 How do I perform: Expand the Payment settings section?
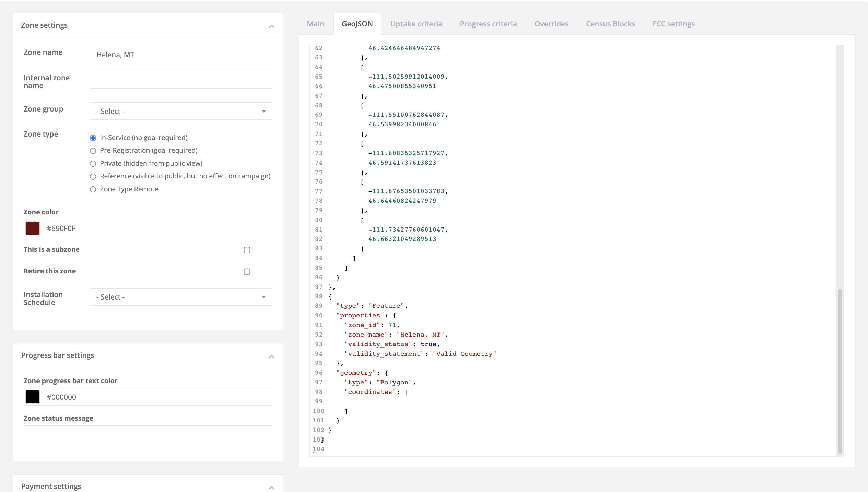(271, 487)
